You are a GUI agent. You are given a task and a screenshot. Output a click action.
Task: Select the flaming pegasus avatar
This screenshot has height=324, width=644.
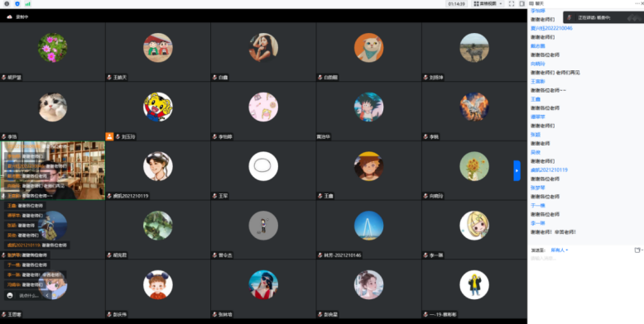click(474, 107)
